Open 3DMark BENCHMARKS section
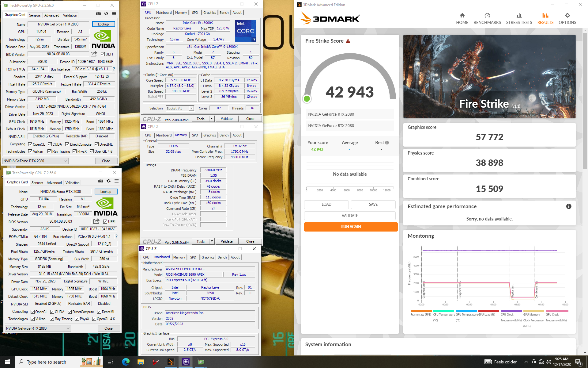This screenshot has width=588, height=368. 487,19
